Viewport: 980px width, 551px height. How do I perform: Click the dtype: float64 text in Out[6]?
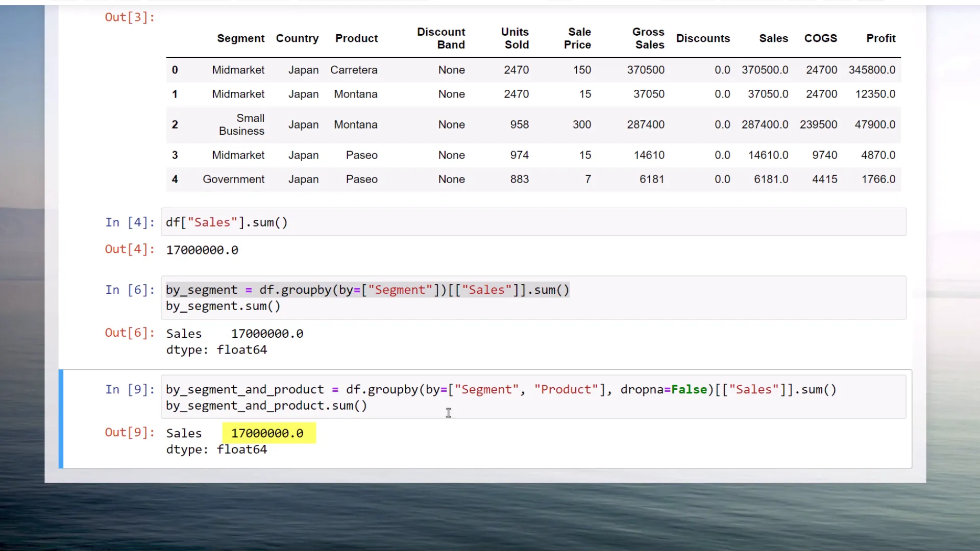(x=216, y=350)
